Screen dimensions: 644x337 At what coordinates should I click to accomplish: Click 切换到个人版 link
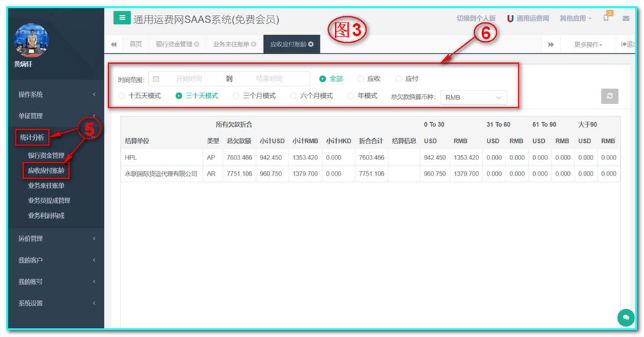[x=476, y=19]
